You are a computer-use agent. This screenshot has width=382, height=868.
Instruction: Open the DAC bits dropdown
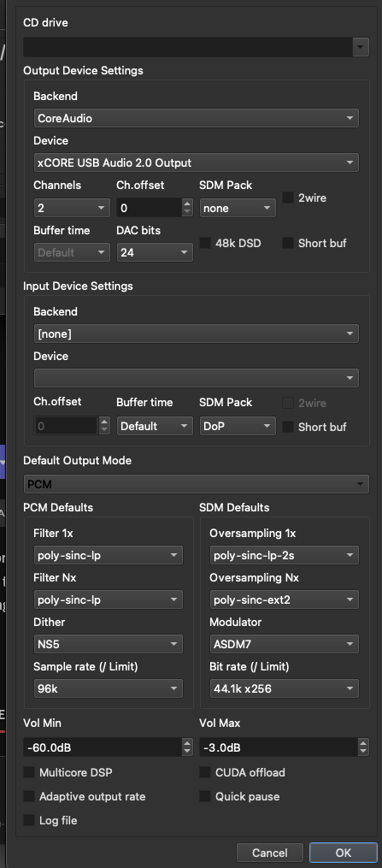coord(155,252)
